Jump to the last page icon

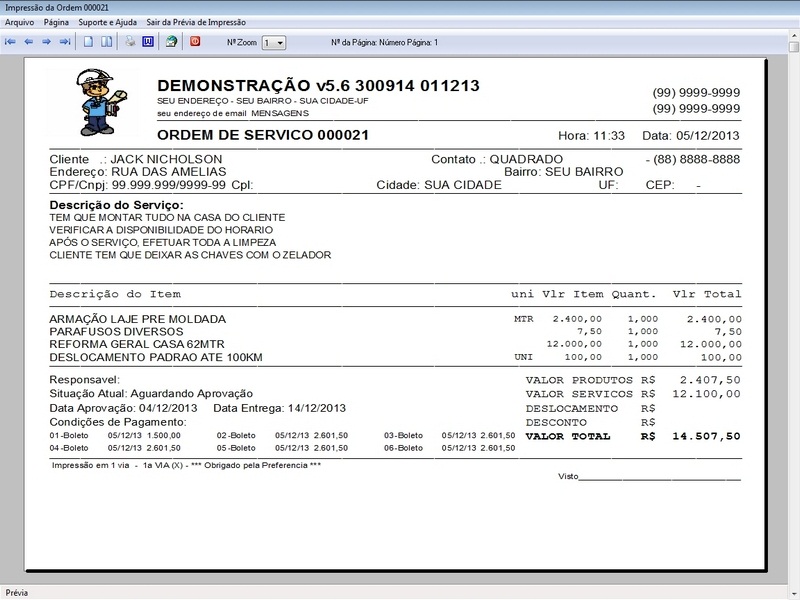click(x=66, y=42)
